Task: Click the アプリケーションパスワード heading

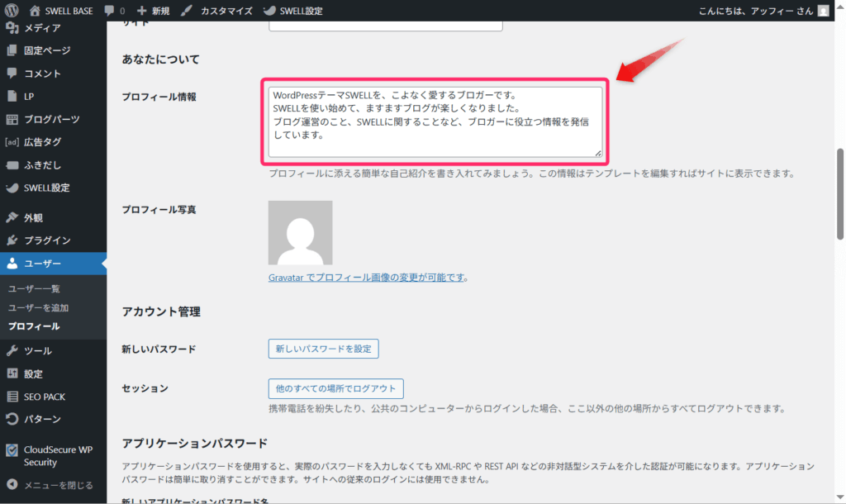Action: (x=194, y=444)
